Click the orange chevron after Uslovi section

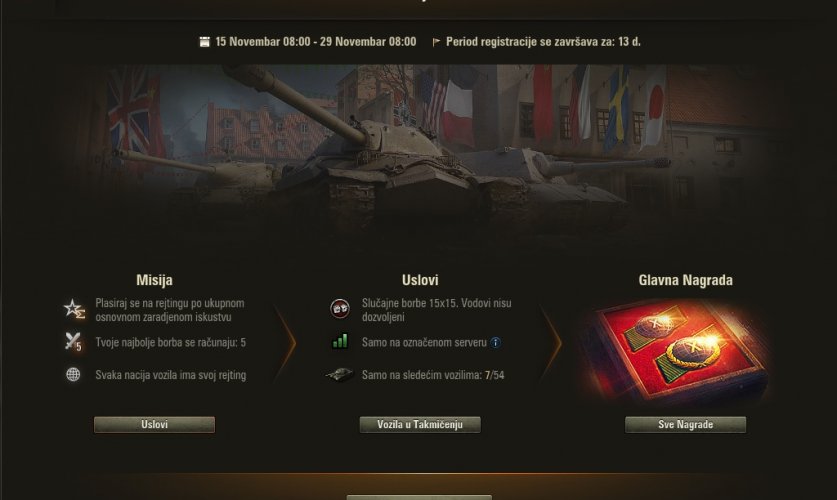click(x=552, y=343)
